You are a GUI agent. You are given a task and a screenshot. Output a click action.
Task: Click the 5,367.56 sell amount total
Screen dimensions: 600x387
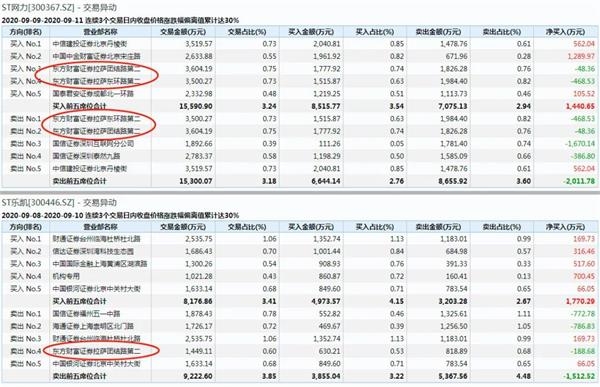point(453,376)
